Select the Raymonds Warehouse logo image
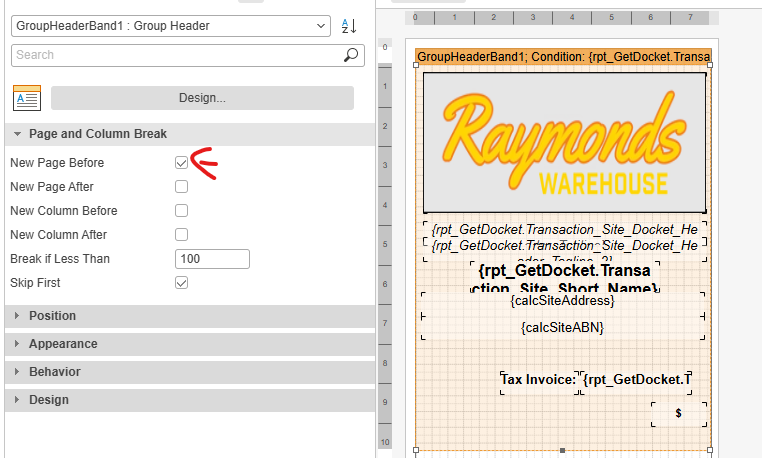The height and width of the screenshot is (458, 762). tap(565, 143)
